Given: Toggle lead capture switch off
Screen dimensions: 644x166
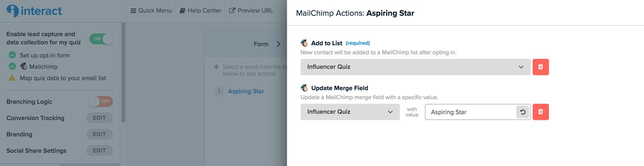Looking at the screenshot, I should click(x=102, y=39).
